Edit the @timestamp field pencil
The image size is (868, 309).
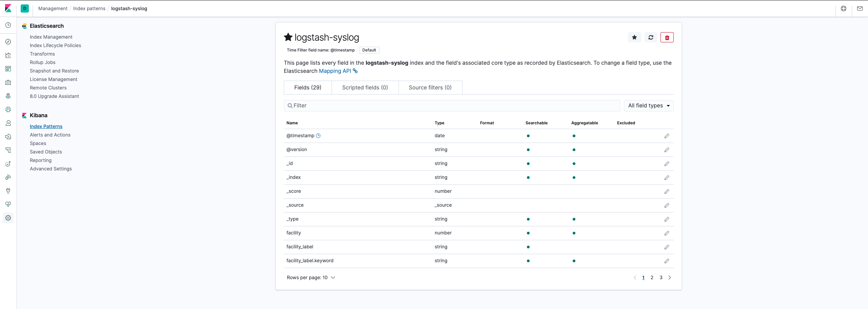(667, 136)
